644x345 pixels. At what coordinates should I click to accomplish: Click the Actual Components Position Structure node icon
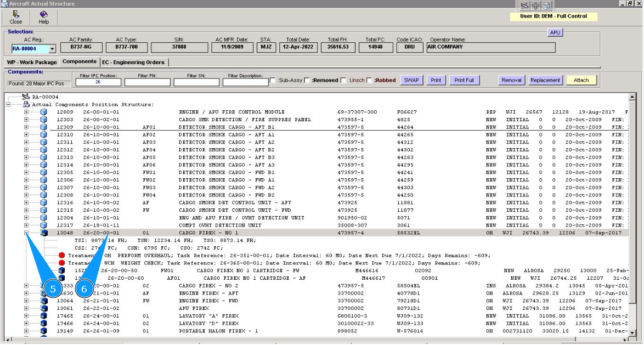click(x=26, y=104)
